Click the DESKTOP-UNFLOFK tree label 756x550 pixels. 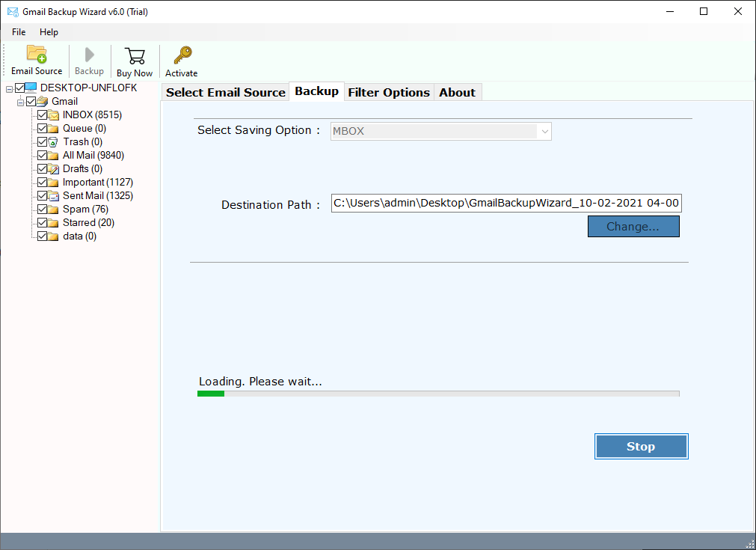pyautogui.click(x=89, y=88)
